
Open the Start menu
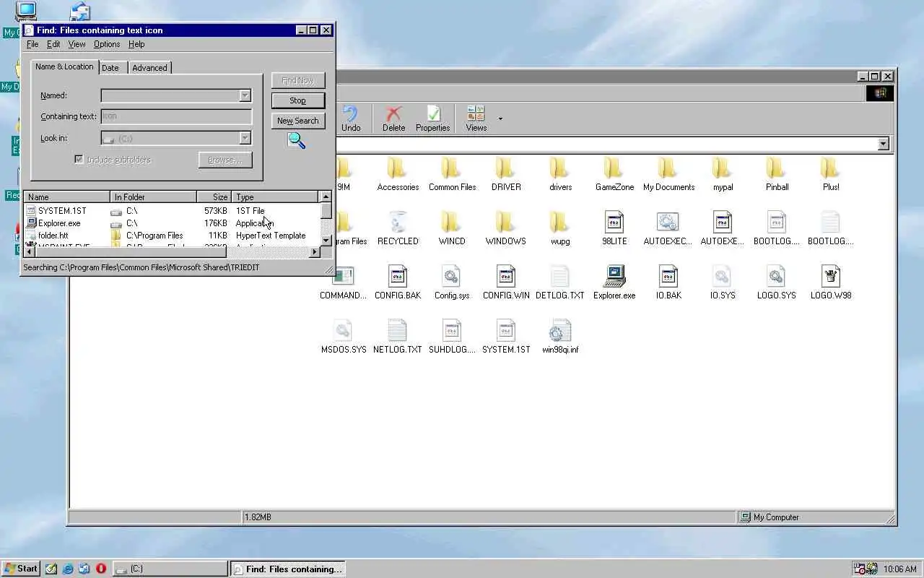(x=21, y=569)
